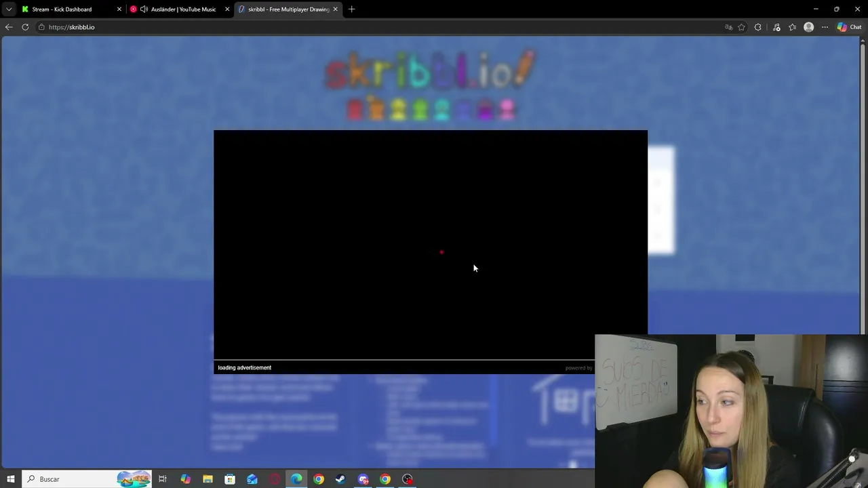Viewport: 868px width, 488px height.
Task: Open the translate page option
Action: tap(729, 27)
